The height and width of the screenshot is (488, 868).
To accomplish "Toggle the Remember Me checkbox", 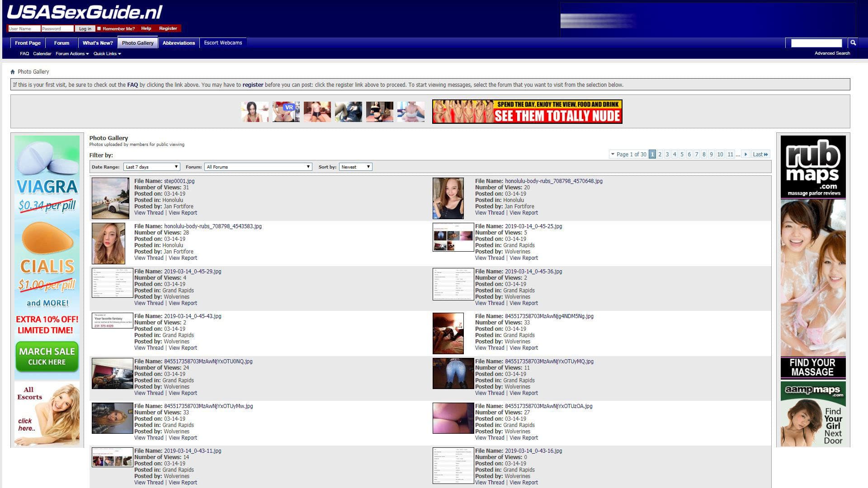I will point(99,28).
